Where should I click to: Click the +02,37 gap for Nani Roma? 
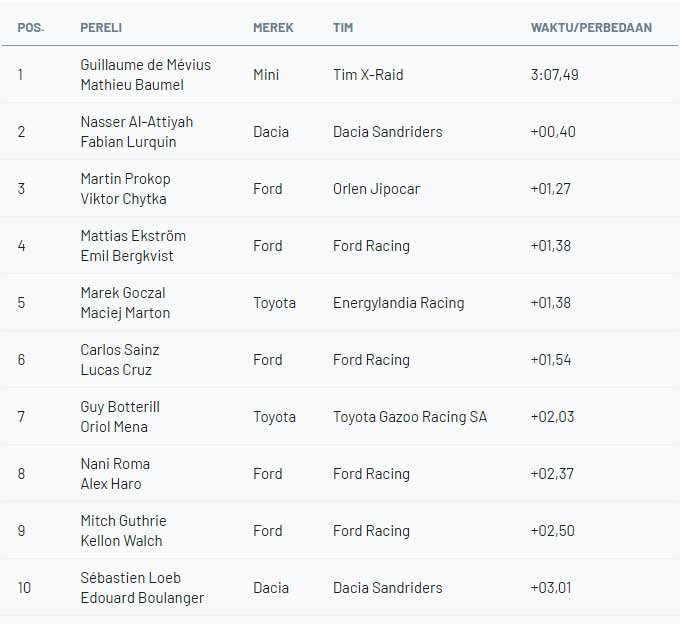point(552,474)
